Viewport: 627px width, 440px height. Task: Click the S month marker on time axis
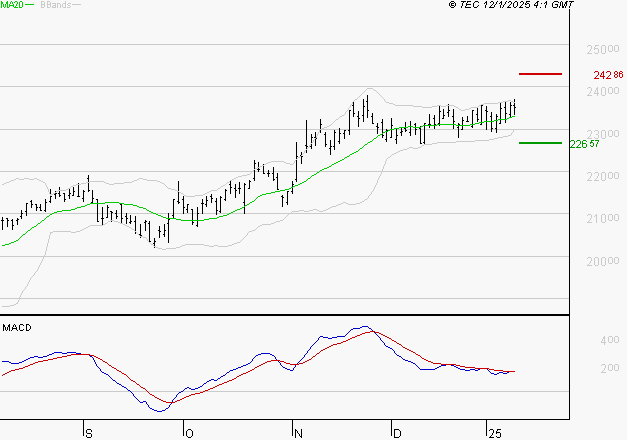pyautogui.click(x=89, y=434)
